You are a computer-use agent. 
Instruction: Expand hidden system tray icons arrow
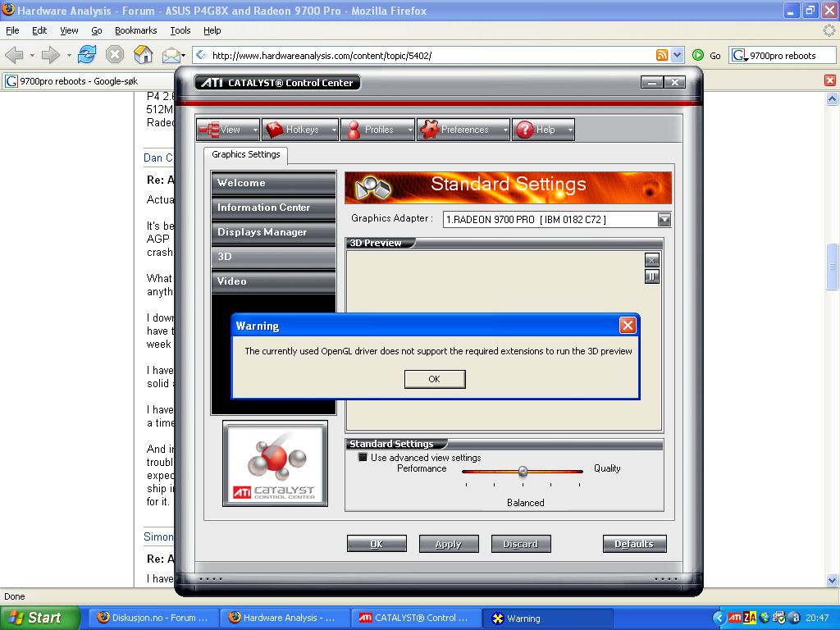[x=719, y=618]
